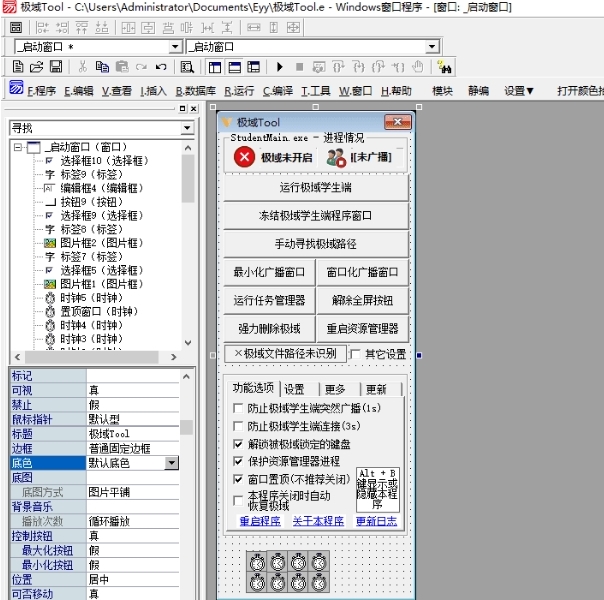Viewport: 604px width, 600px height.
Task: Click the window preview icon at far left of top toolbar
Action: click(16, 28)
